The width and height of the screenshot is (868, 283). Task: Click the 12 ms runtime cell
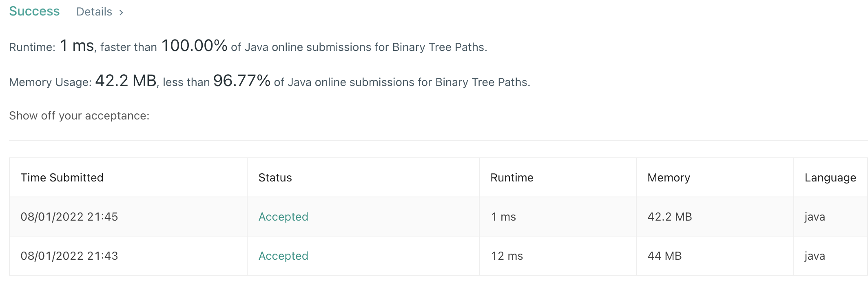(507, 256)
